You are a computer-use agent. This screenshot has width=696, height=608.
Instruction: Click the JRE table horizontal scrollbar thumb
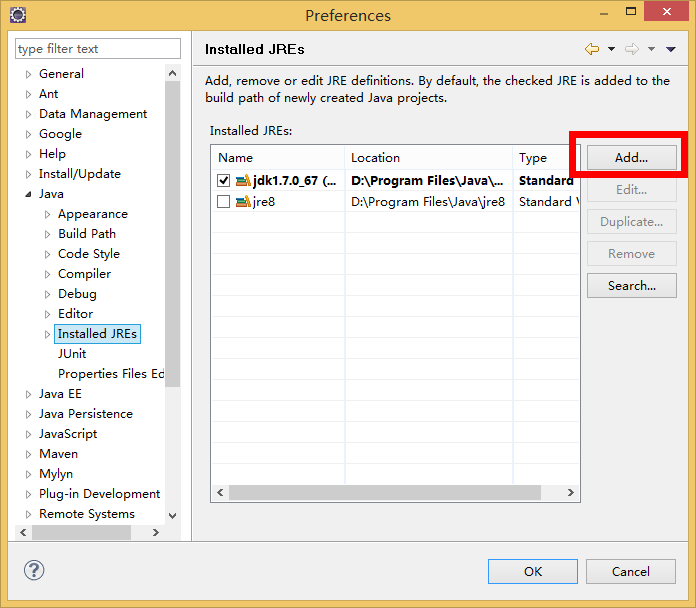(385, 493)
